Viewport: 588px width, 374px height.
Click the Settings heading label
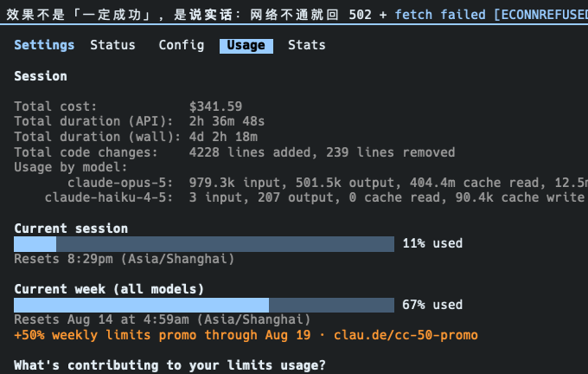pos(44,45)
